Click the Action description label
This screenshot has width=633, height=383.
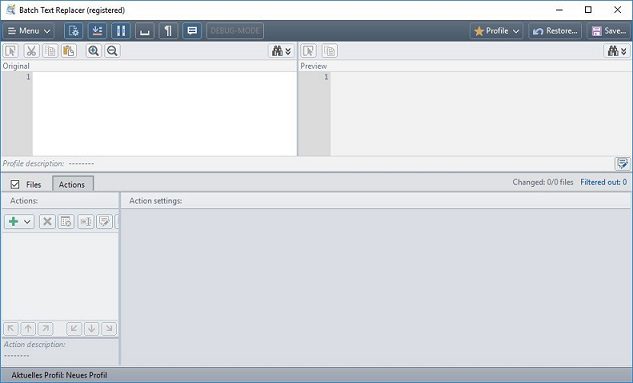point(34,344)
